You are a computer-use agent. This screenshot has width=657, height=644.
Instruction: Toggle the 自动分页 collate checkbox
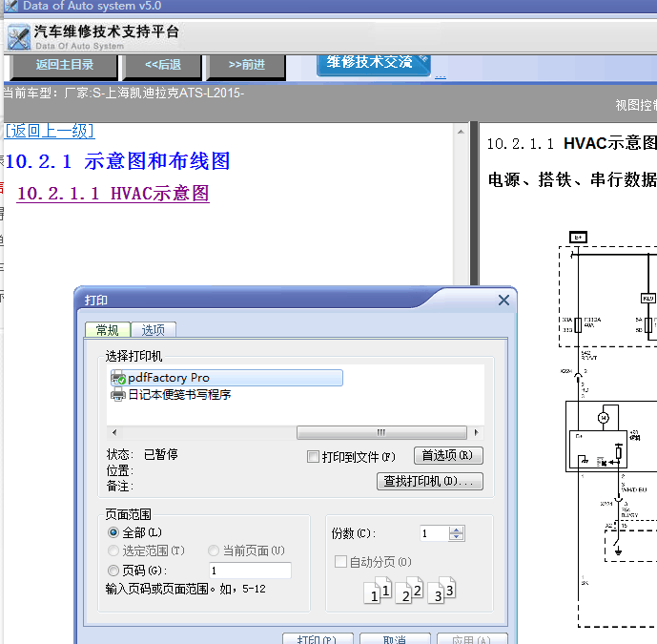coord(340,561)
